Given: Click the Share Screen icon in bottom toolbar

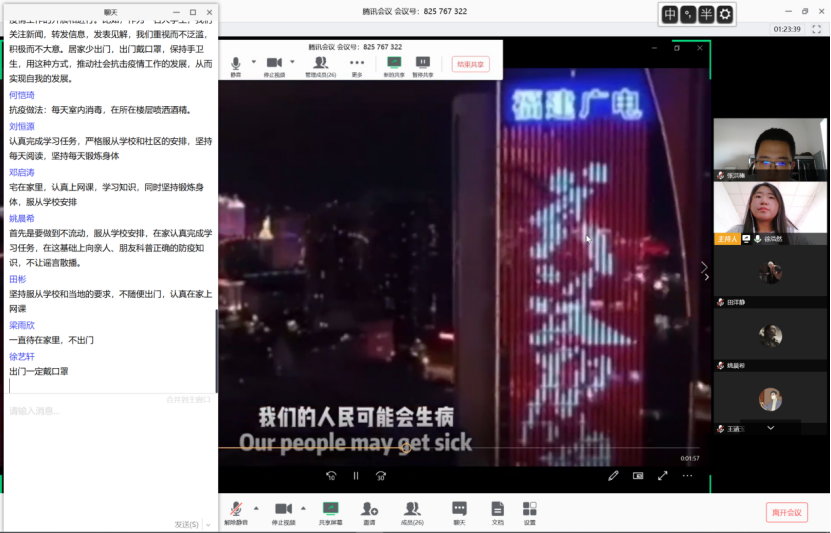Looking at the screenshot, I should click(330, 512).
